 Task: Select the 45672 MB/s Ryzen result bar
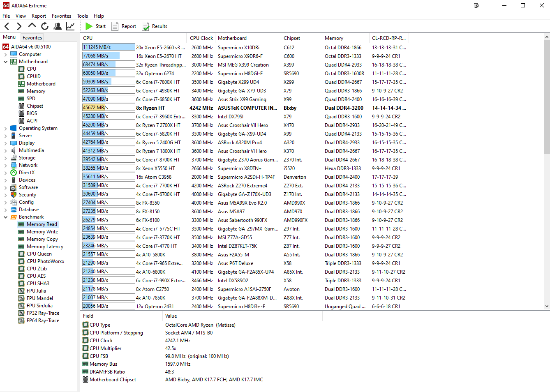tap(109, 108)
